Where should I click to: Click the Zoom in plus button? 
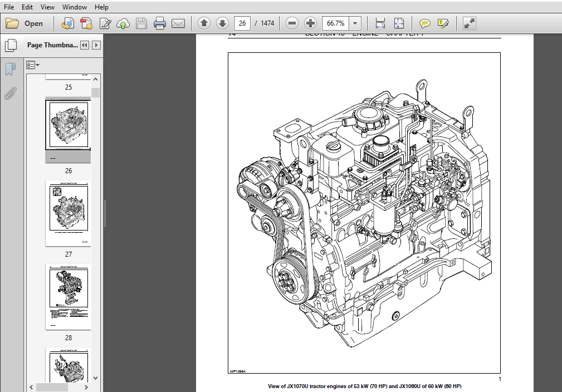click(310, 23)
